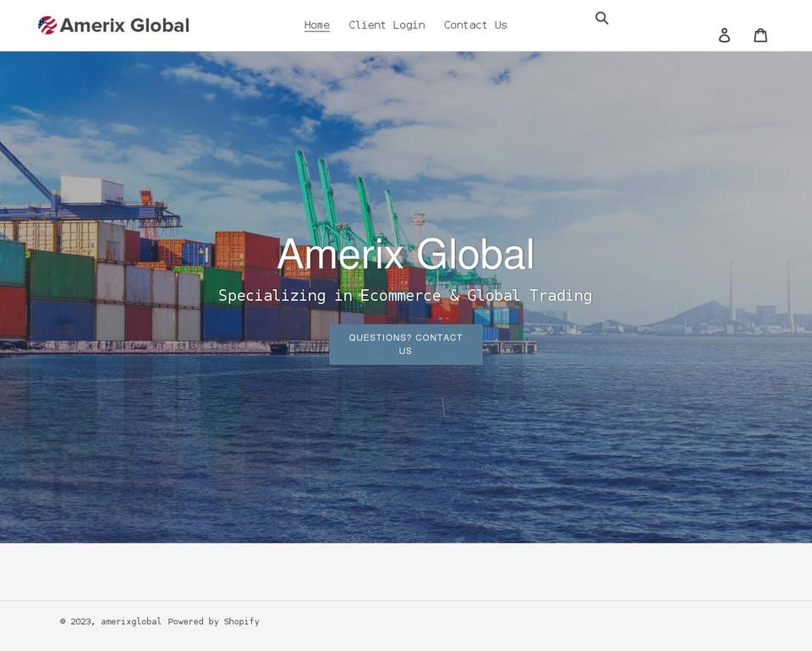The height and width of the screenshot is (651, 812).
Task: Open the Contact Us menu link
Action: click(x=475, y=25)
